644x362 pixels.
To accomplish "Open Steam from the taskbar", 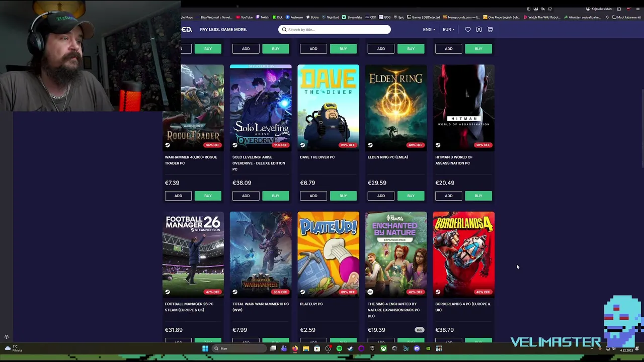I will tap(350, 348).
